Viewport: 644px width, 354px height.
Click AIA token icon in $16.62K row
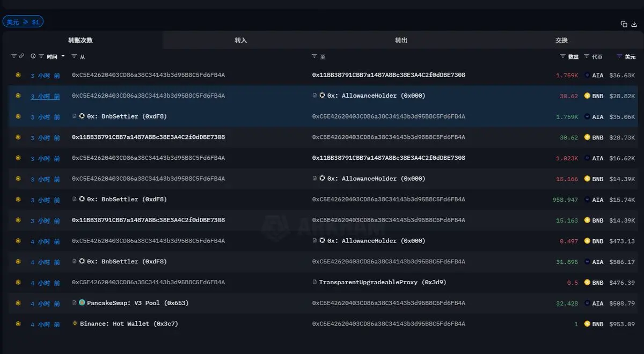tap(587, 158)
